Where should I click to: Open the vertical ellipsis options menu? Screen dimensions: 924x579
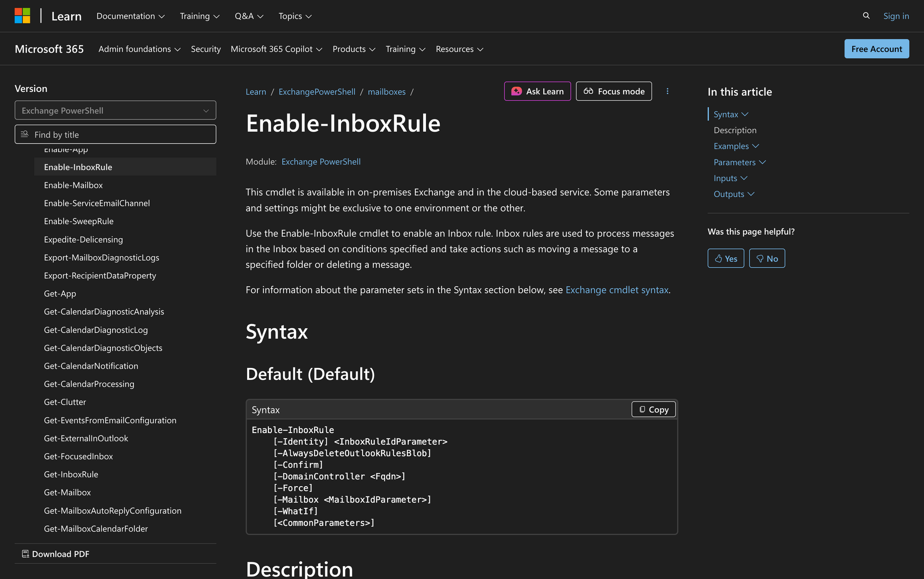click(667, 91)
